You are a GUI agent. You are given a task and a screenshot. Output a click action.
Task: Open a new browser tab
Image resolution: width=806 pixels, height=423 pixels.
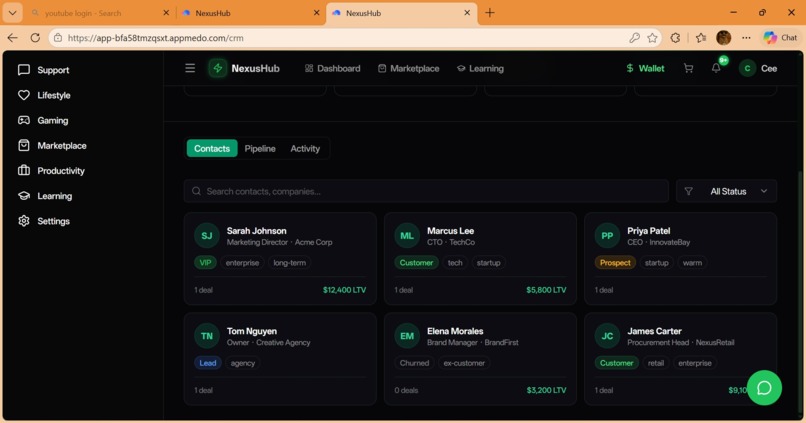(490, 13)
